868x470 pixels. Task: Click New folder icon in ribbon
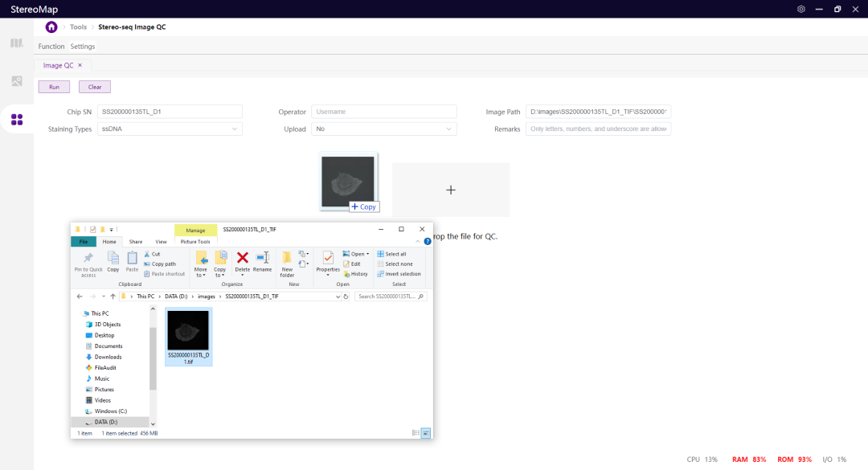click(x=287, y=259)
